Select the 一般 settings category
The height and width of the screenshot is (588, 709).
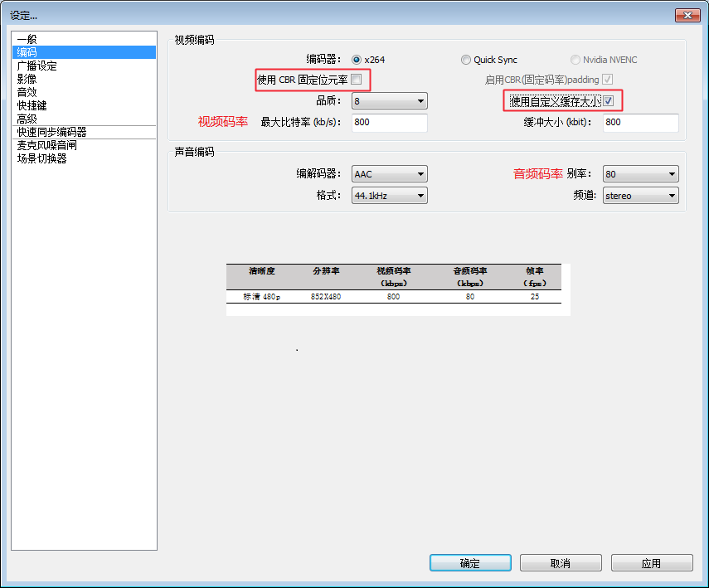(84, 39)
